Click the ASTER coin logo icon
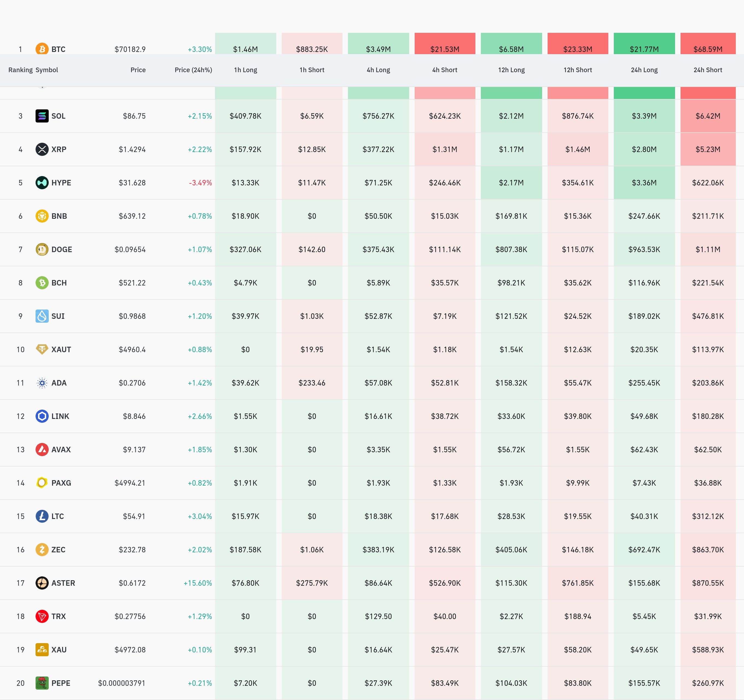 [x=42, y=583]
